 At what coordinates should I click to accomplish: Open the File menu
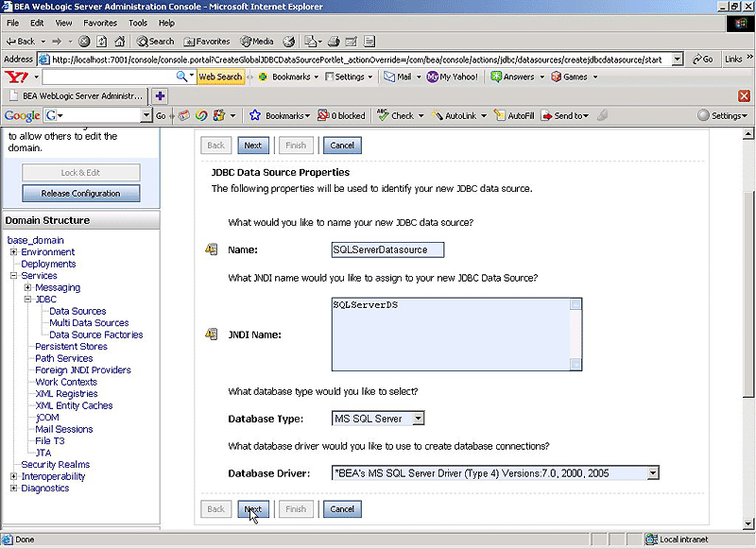(13, 23)
